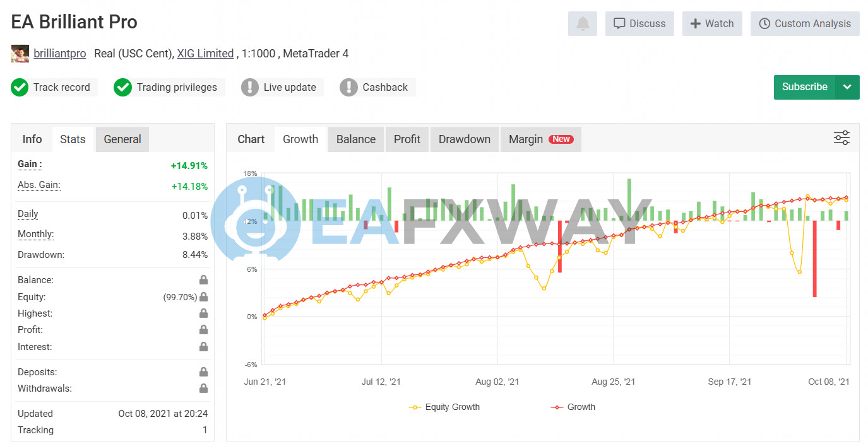Click the 8.44% drawdown value
This screenshot has width=868, height=444.
pos(195,255)
